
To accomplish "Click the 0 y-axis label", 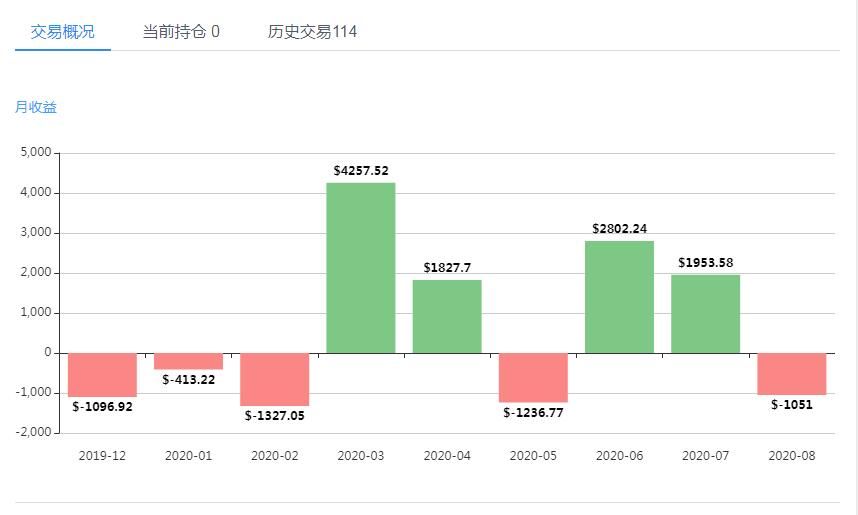I will tap(48, 352).
